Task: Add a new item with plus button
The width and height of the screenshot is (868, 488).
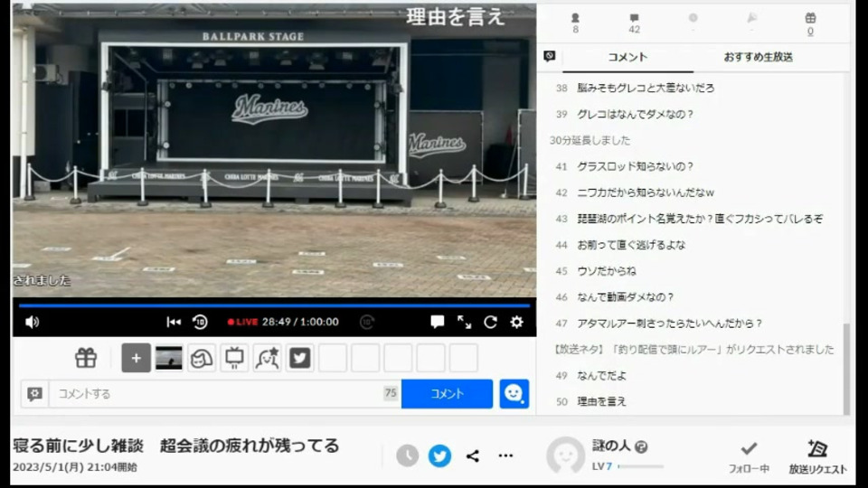Action: 136,358
